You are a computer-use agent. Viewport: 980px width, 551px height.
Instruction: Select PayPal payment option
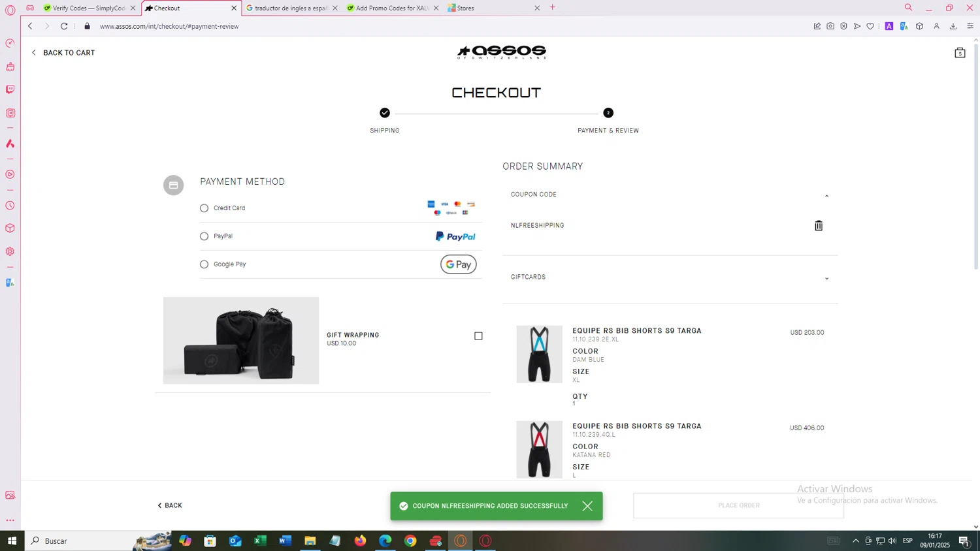click(204, 236)
